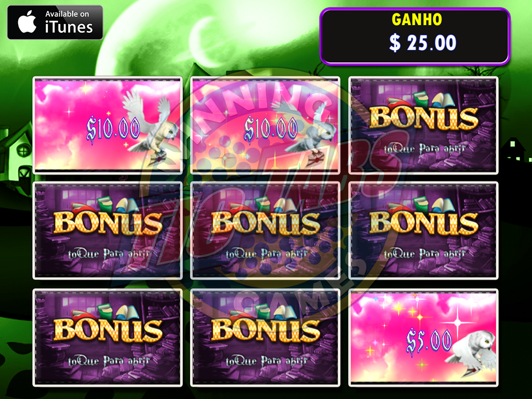The width and height of the screenshot is (532, 399).
Task: Tap the middle-right BONUS card
Action: [x=423, y=231]
